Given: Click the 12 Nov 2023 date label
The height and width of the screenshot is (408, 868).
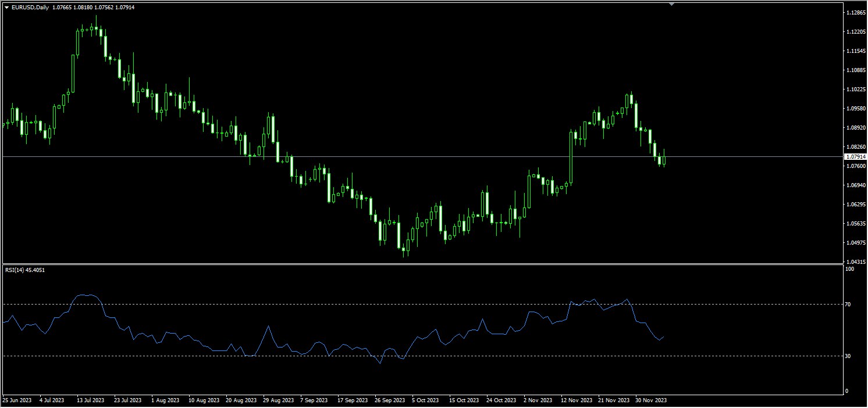Looking at the screenshot, I should click(576, 400).
